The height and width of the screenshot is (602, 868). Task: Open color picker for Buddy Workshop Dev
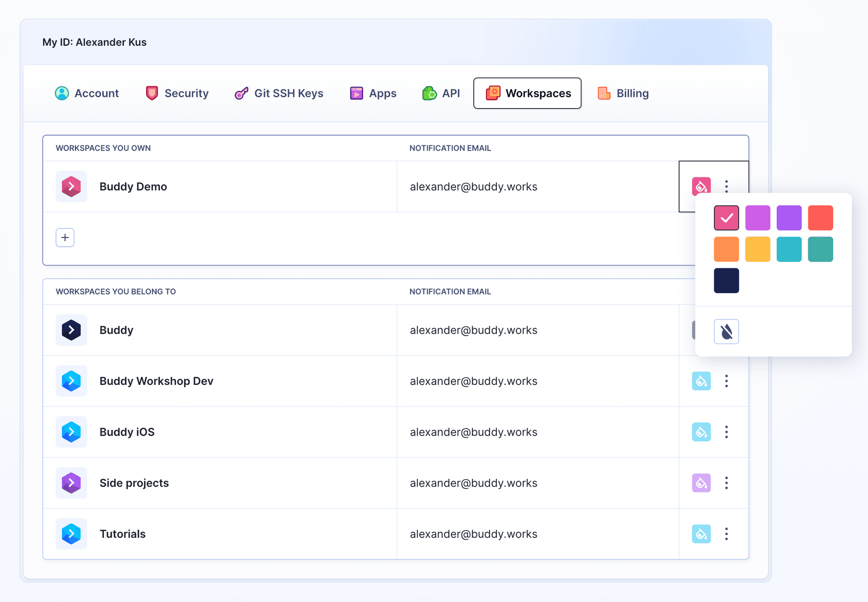701,381
